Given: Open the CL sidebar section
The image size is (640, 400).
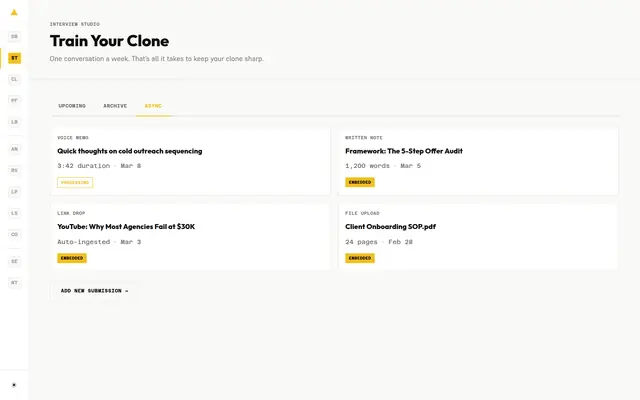Looking at the screenshot, I should tap(14, 79).
